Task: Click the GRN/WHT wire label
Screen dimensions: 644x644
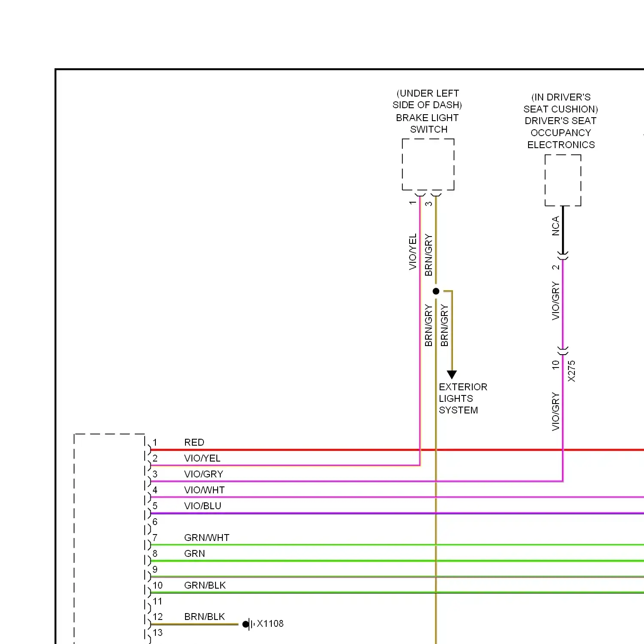Action: pyautogui.click(x=207, y=538)
